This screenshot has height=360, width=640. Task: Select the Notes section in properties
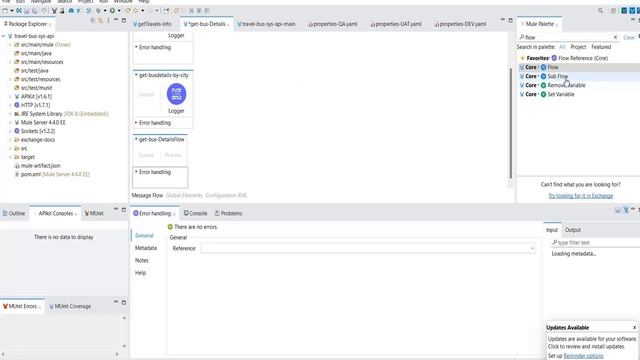point(142,260)
